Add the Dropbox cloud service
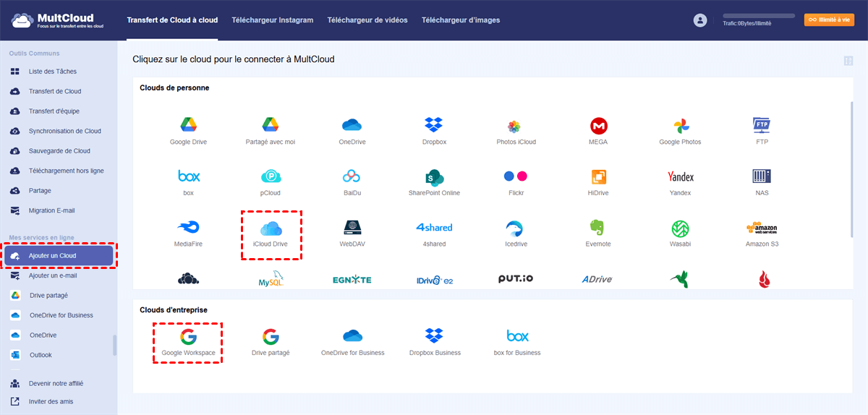The width and height of the screenshot is (868, 415). [434, 125]
